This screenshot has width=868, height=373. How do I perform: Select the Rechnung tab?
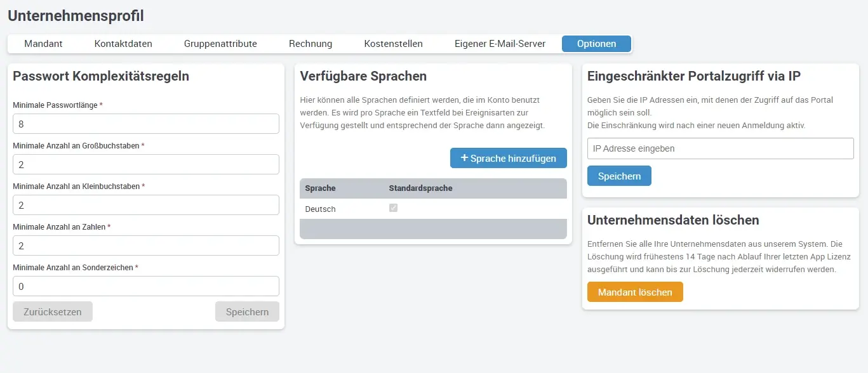[310, 44]
